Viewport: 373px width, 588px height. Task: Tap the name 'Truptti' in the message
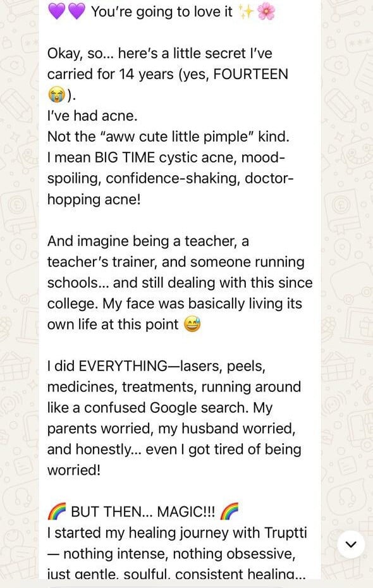(x=286, y=533)
